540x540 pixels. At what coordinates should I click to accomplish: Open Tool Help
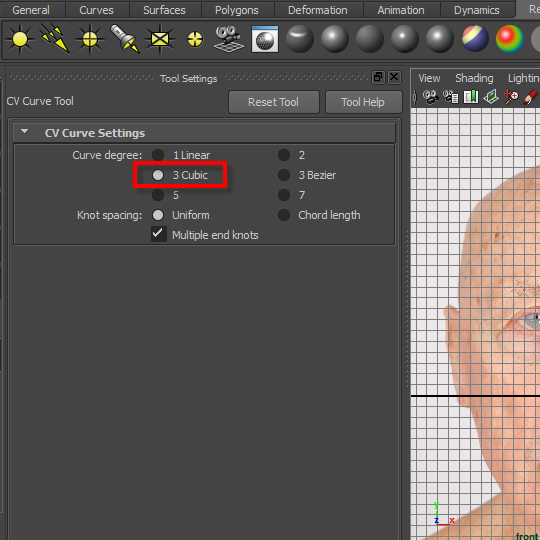pos(363,102)
